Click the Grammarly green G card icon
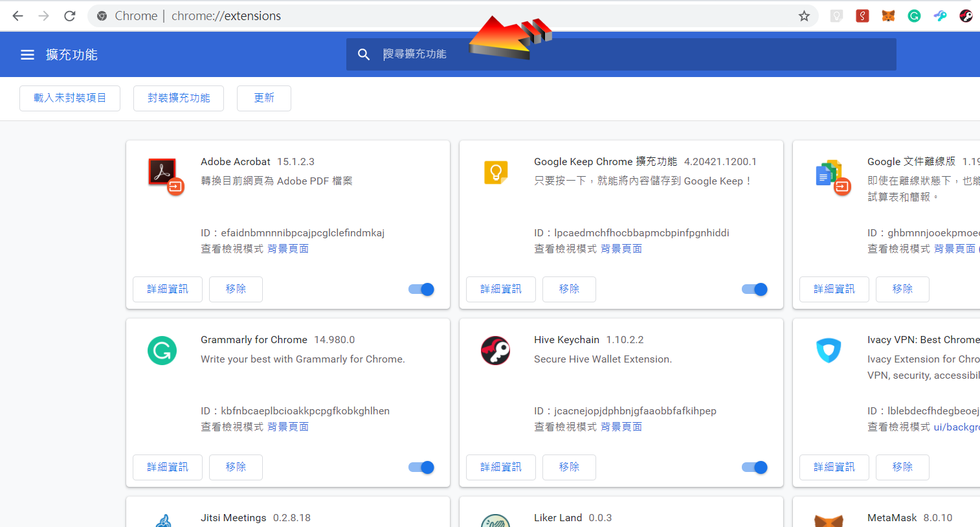The width and height of the screenshot is (980, 527). click(162, 350)
